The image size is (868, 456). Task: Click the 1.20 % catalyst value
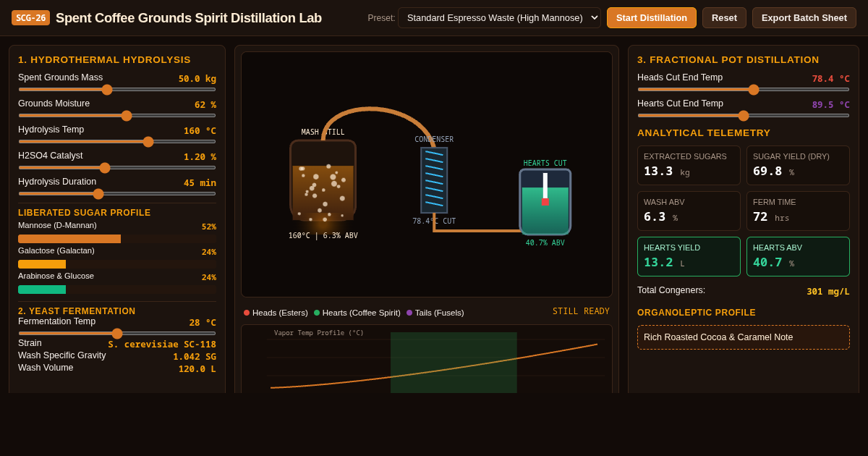click(200, 157)
